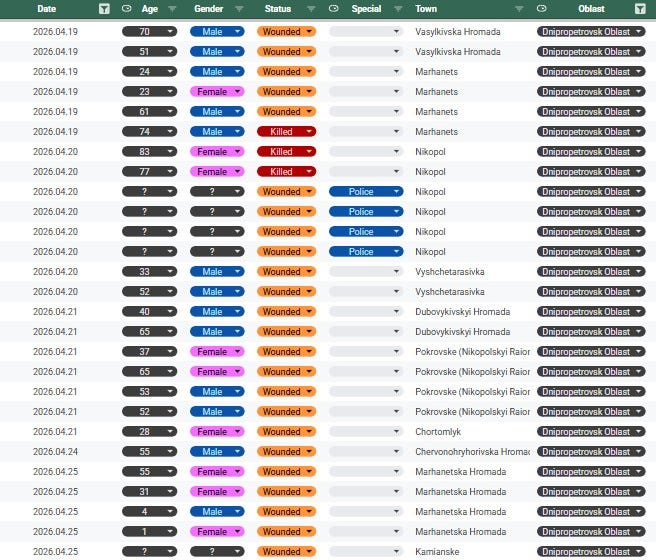Select the Gender column header
Viewport: 656px width, 560px height.
coord(208,9)
